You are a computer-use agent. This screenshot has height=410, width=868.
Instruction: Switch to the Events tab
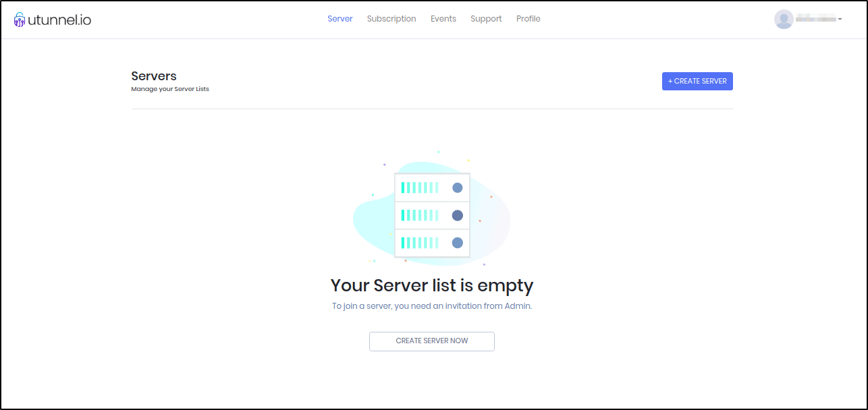click(x=443, y=19)
